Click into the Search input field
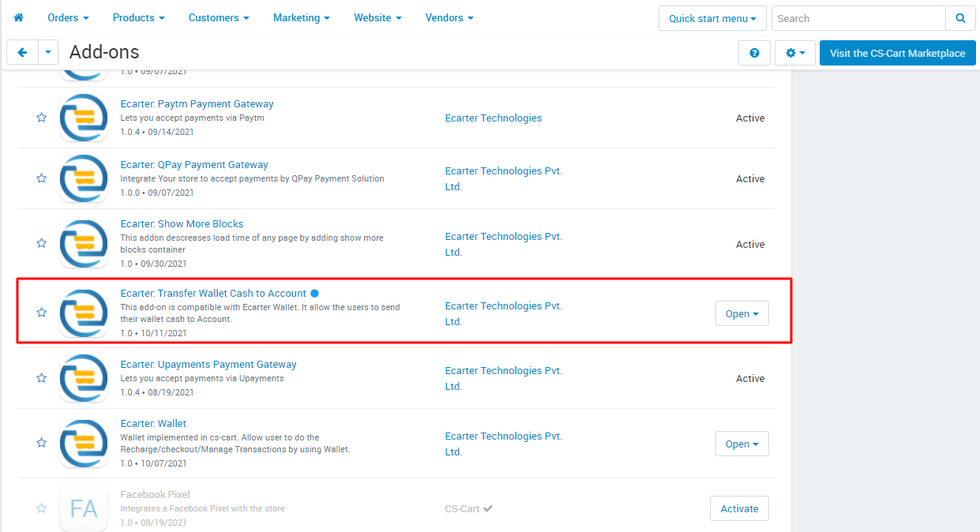 (858, 18)
